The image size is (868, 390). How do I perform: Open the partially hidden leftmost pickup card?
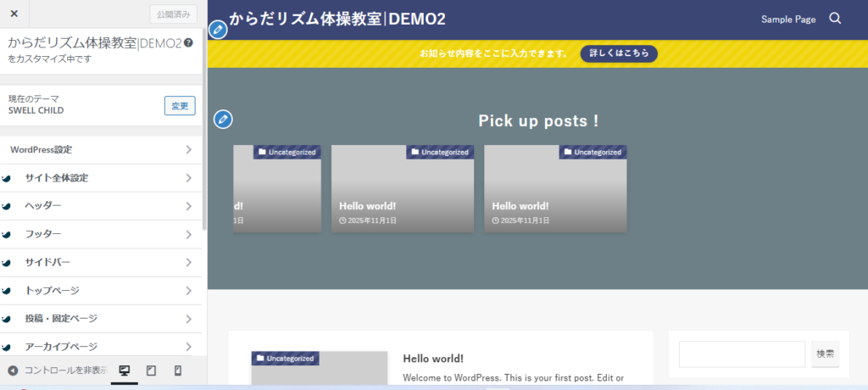277,188
